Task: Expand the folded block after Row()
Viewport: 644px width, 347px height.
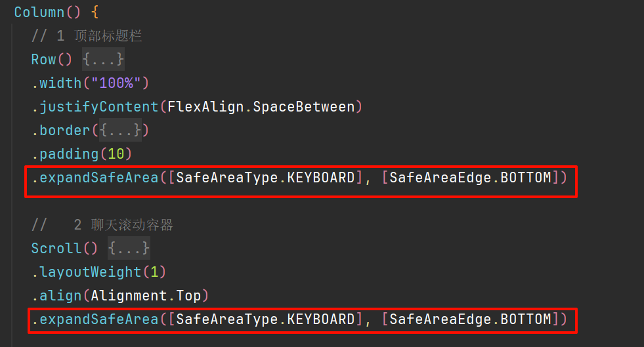Action: click(103, 60)
